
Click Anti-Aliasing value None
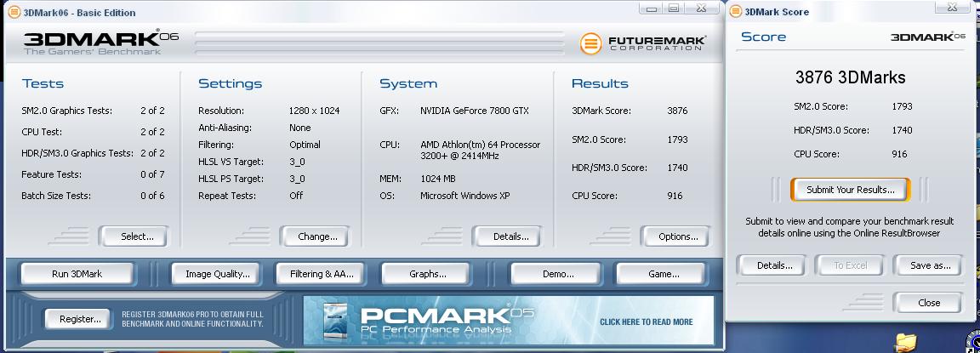click(x=300, y=128)
